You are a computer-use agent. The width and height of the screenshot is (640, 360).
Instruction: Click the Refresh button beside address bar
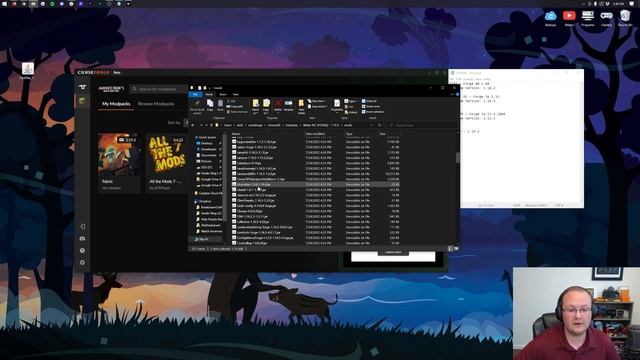point(380,125)
